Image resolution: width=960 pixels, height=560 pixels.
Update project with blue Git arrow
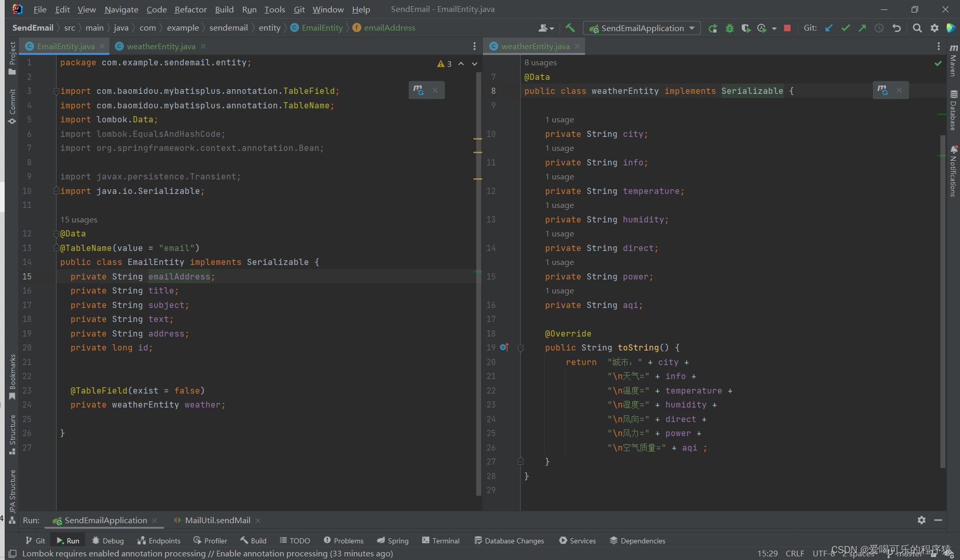pyautogui.click(x=829, y=28)
